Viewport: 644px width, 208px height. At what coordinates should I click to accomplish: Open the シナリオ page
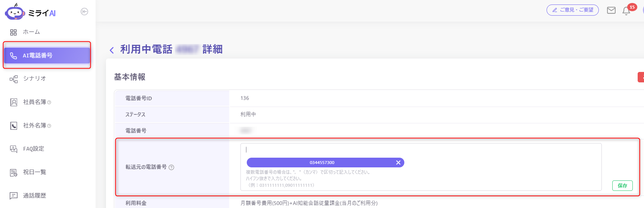pos(34,78)
